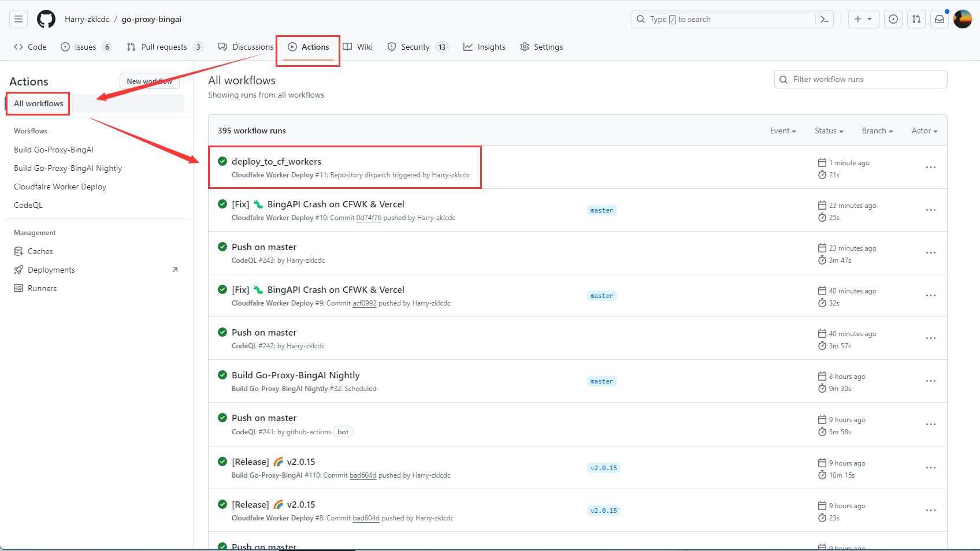
Task: Click the pull requests icon in top bar
Action: [x=916, y=18]
